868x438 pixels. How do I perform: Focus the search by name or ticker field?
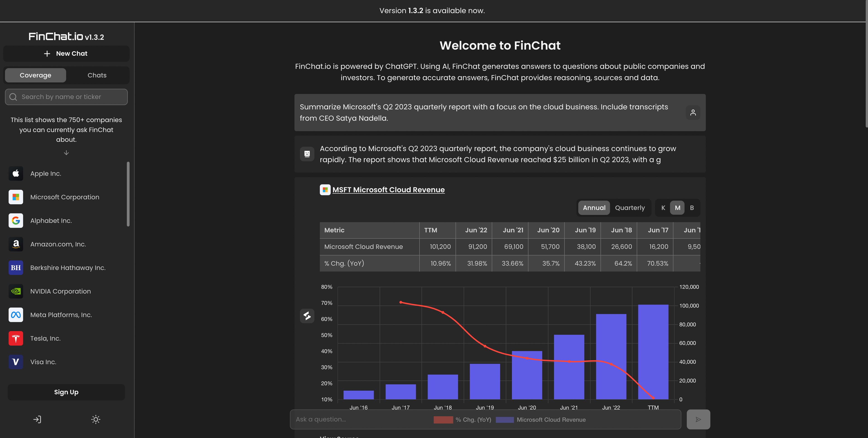coord(66,97)
